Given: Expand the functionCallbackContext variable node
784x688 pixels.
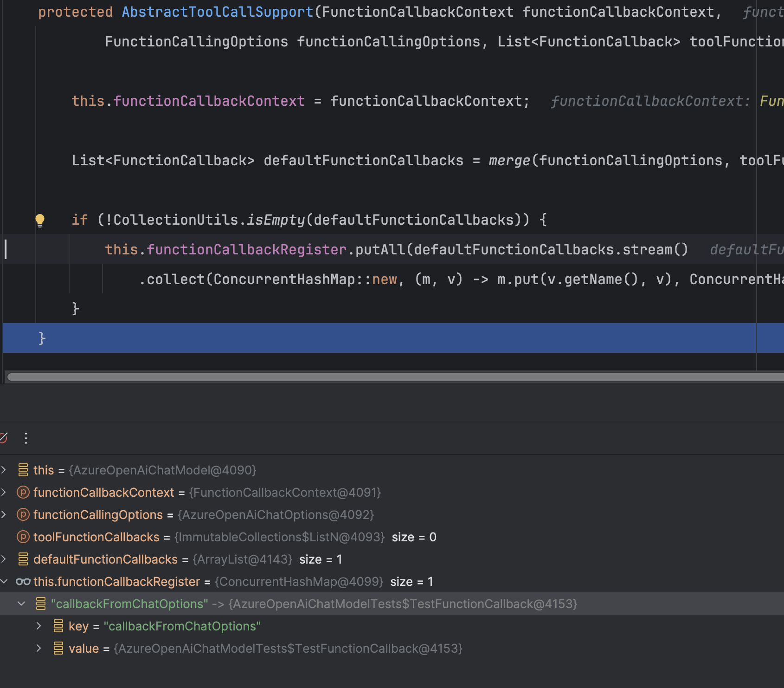Looking at the screenshot, I should point(4,492).
